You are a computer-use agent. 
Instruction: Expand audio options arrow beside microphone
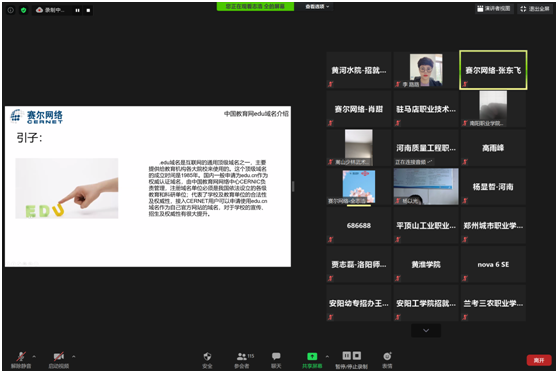34,356
